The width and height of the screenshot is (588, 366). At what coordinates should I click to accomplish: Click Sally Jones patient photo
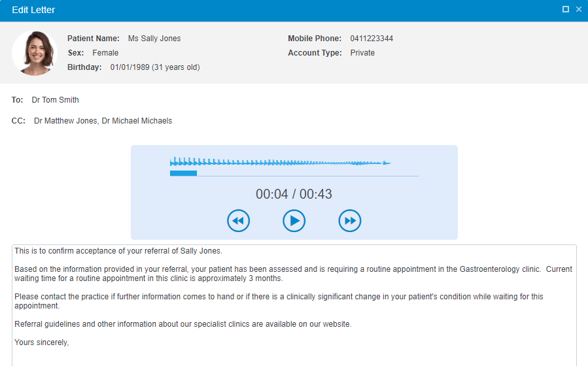[35, 53]
